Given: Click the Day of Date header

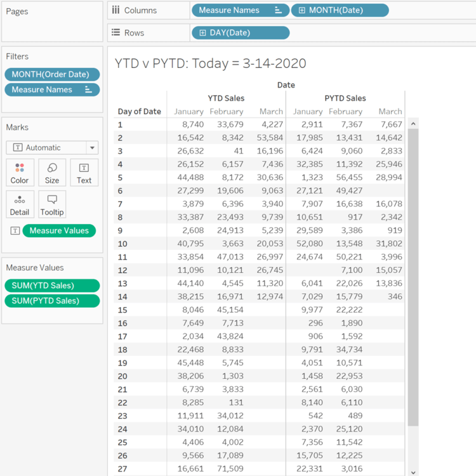Looking at the screenshot, I should pyautogui.click(x=140, y=112).
